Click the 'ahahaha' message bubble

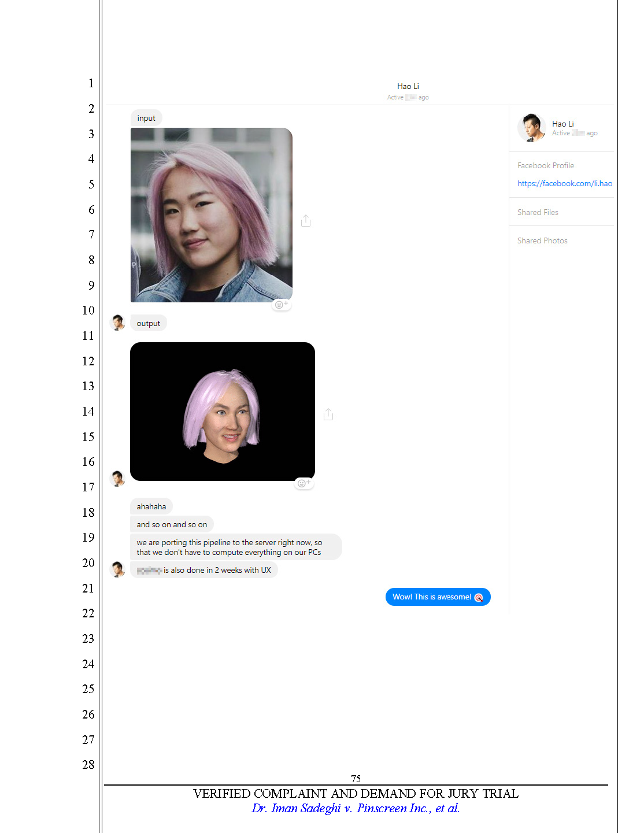pyautogui.click(x=151, y=506)
